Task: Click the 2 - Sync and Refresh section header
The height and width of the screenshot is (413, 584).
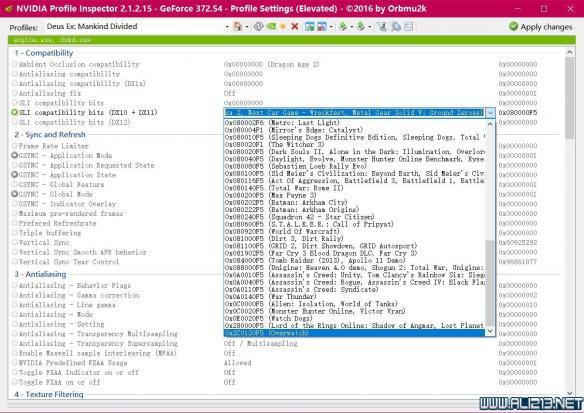Action: (x=50, y=134)
